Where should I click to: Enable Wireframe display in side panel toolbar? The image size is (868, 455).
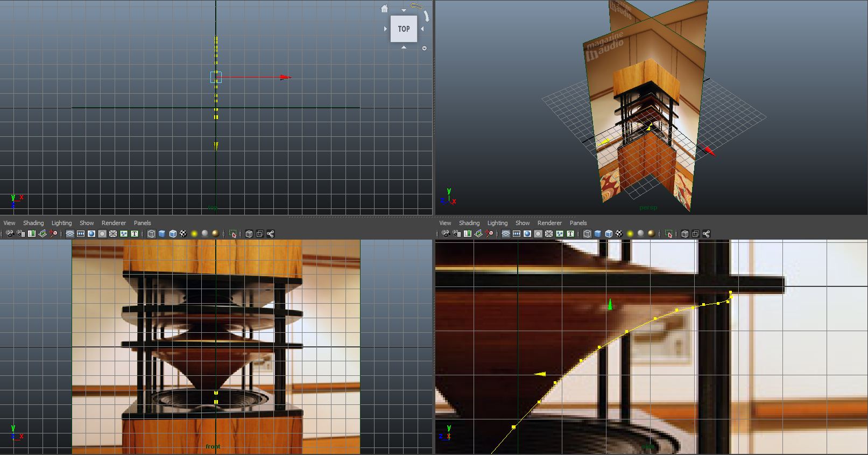[x=587, y=234]
